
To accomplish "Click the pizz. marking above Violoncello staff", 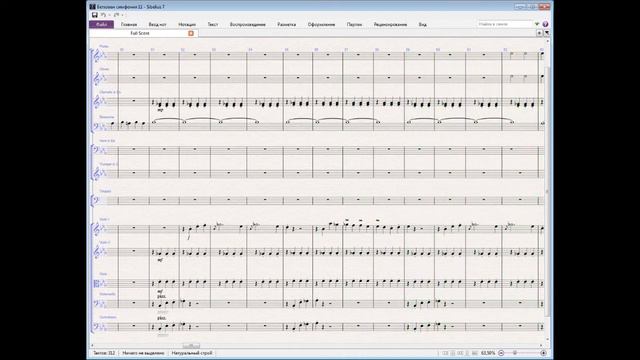I will pyautogui.click(x=162, y=296).
